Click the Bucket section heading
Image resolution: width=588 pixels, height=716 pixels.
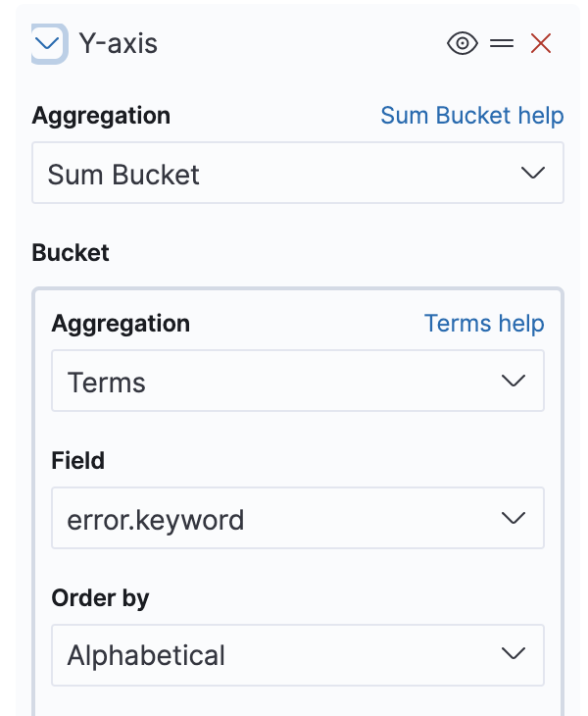pos(71,252)
